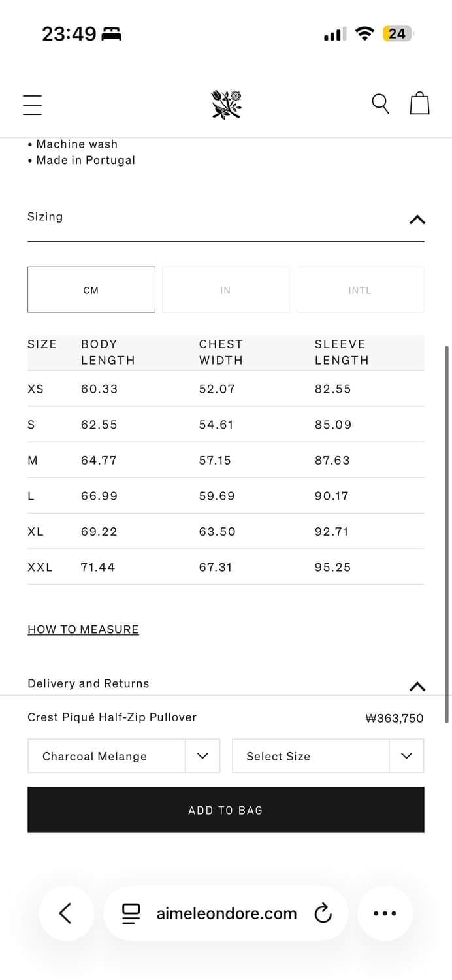This screenshot has width=452, height=980.
Task: Tap the Aimé Leon Dore crest logo
Action: (x=226, y=105)
